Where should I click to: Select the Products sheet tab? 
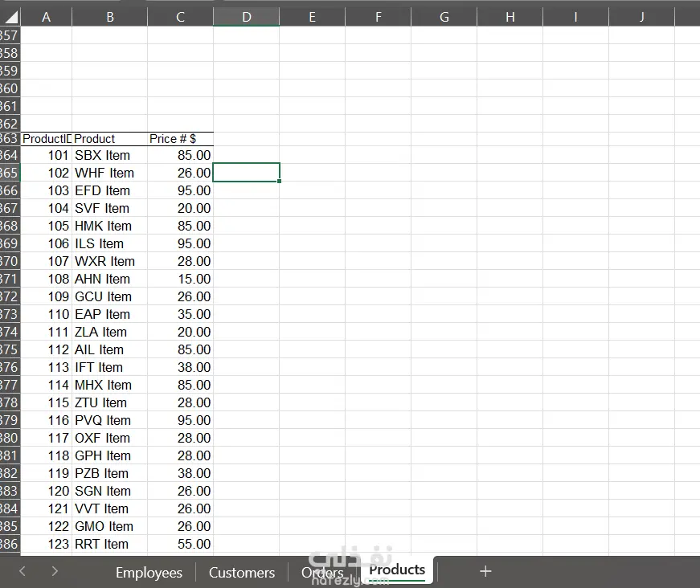point(397,570)
